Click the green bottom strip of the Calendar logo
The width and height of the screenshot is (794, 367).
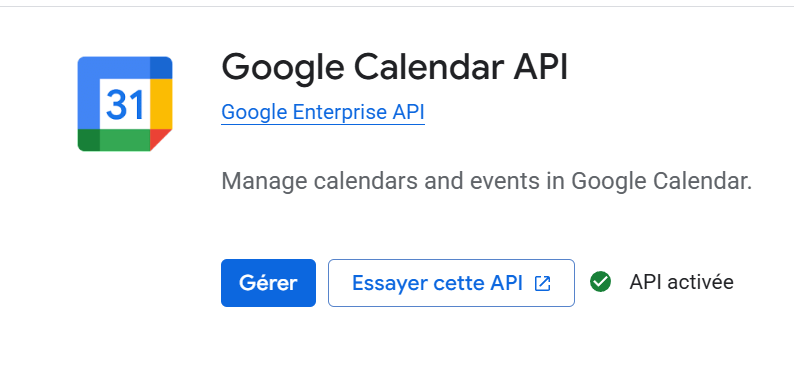click(114, 140)
